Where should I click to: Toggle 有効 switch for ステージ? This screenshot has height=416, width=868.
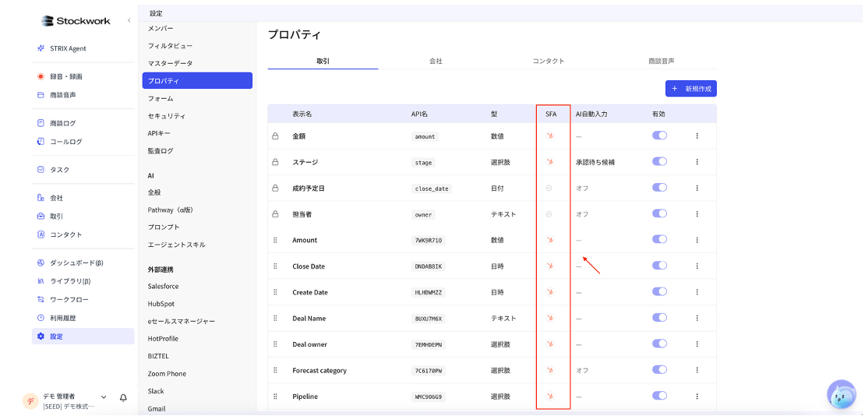[659, 161]
